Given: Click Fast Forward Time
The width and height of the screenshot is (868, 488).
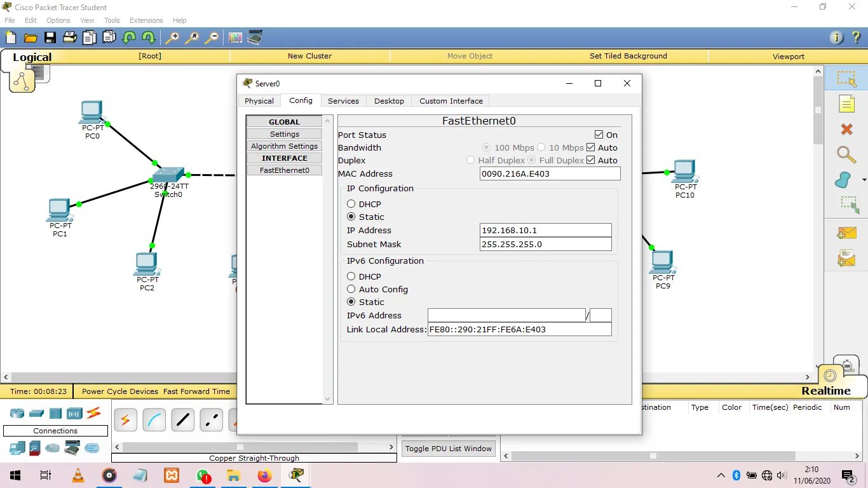Looking at the screenshot, I should coord(196,391).
